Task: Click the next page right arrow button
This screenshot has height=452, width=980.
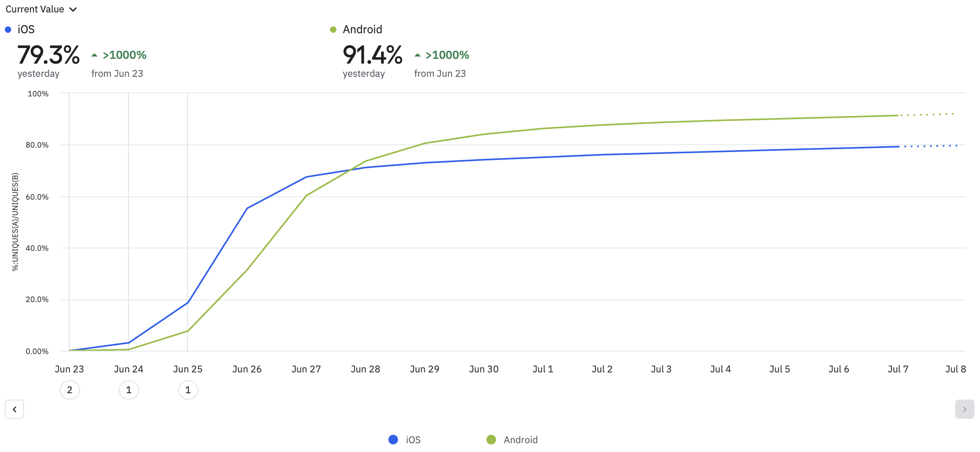Action: coord(964,409)
